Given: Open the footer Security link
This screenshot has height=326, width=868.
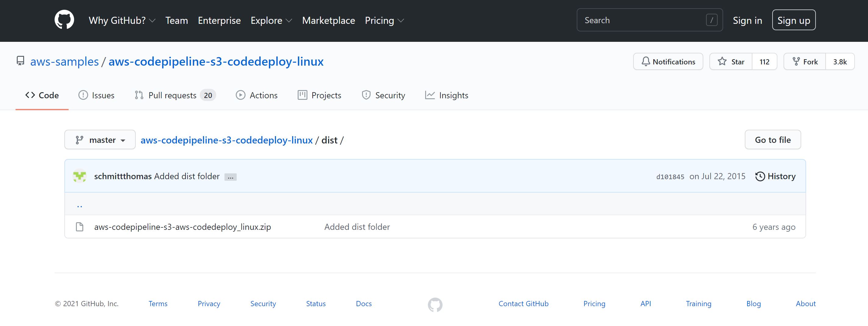Looking at the screenshot, I should [263, 303].
